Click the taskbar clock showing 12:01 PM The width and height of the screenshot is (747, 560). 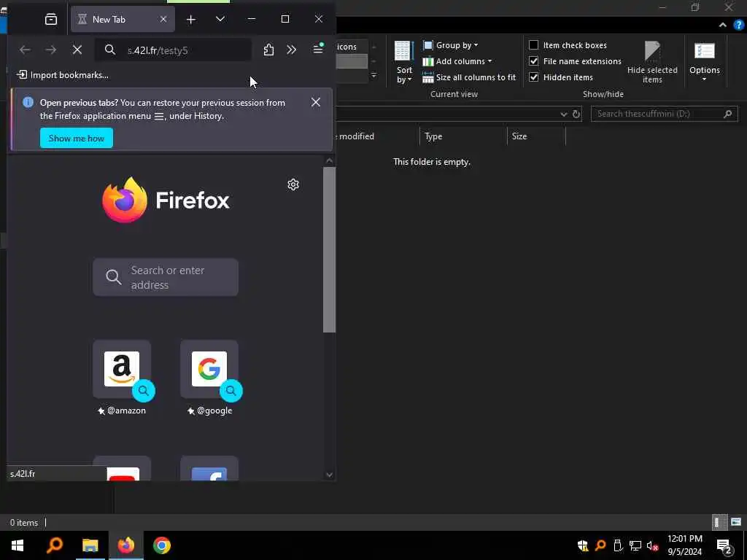coord(684,545)
